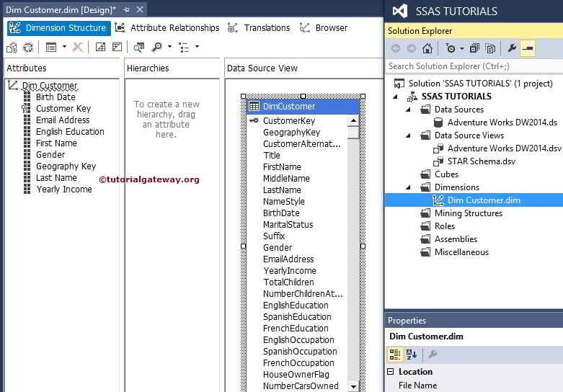Toggle the Preview Selected Items button
The image size is (563, 392).
click(528, 48)
